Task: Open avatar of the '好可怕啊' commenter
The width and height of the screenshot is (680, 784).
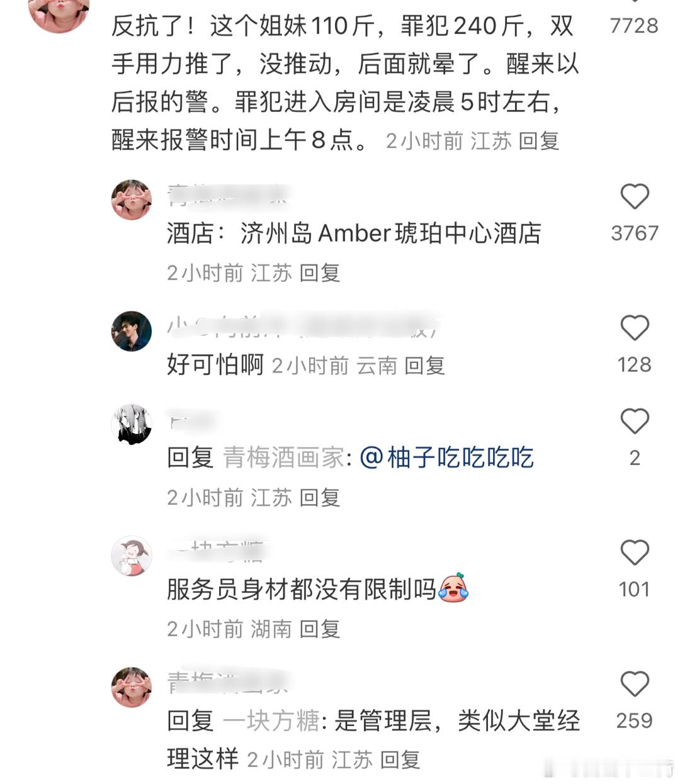Action: tap(132, 331)
